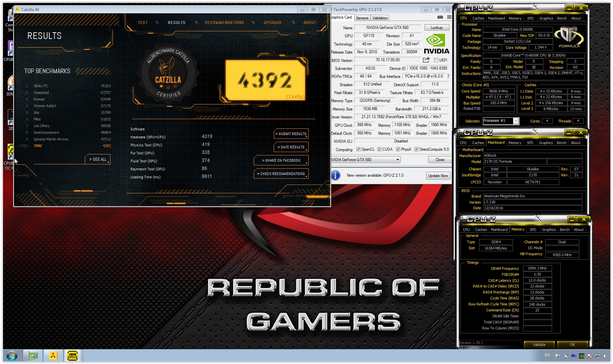Click the NVIDIA logo in GPU-Z

click(436, 44)
